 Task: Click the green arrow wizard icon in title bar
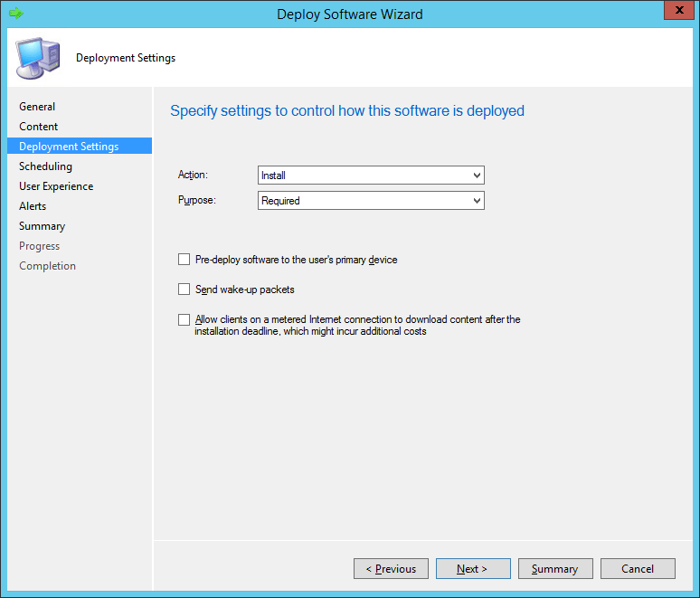click(15, 14)
